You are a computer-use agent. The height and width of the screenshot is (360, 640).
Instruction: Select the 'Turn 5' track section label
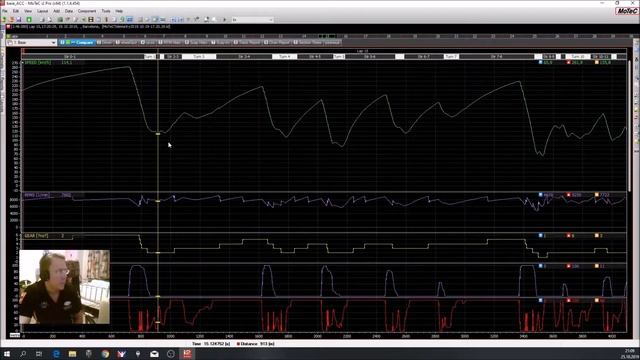click(339, 56)
